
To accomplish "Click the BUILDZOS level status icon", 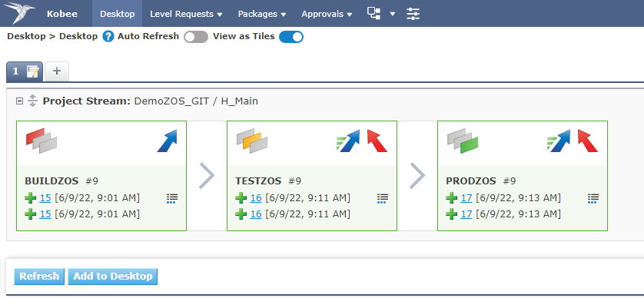I will coord(41,141).
